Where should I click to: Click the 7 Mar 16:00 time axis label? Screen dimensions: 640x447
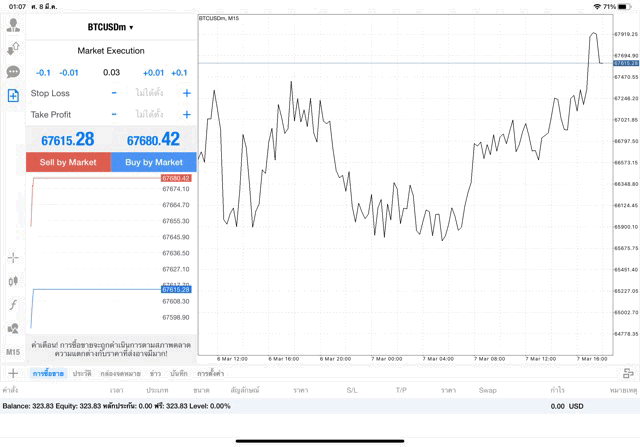592,359
